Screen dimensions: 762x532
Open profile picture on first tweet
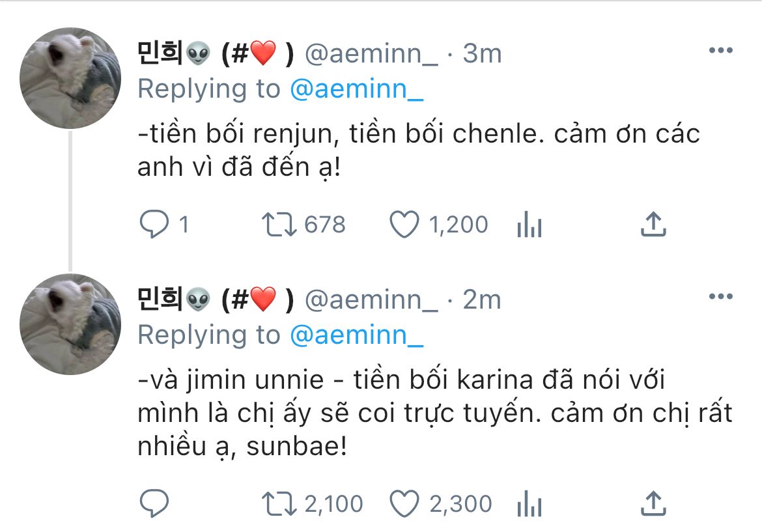70,77
